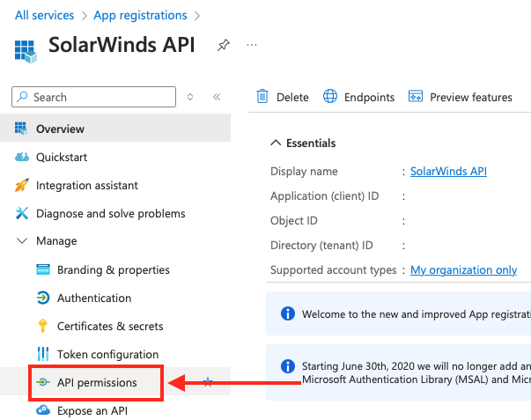Pin the SolarWinds API page
531x420 pixels.
(x=224, y=45)
